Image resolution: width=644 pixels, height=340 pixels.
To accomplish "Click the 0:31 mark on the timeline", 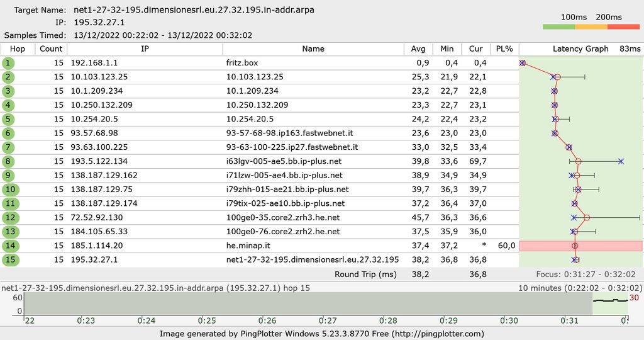I will (569, 320).
